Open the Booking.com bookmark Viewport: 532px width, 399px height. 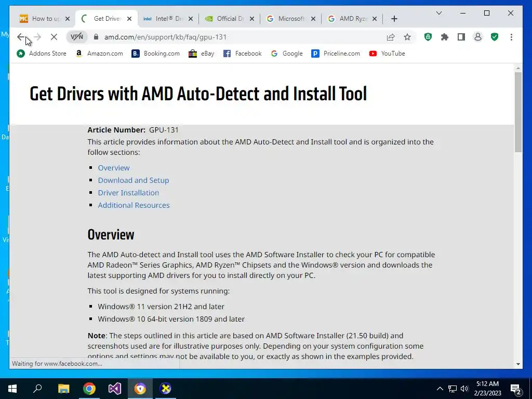[x=155, y=54]
